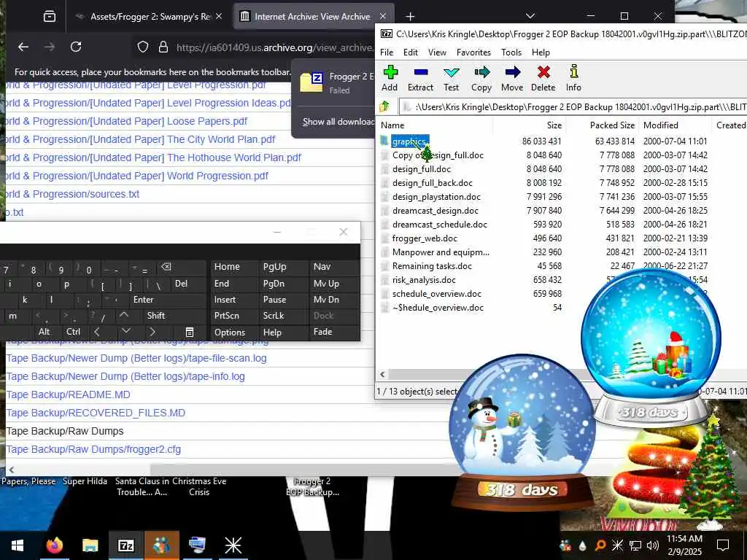Sort 7-Zip list by Name column
The image size is (747, 560).
coord(392,125)
